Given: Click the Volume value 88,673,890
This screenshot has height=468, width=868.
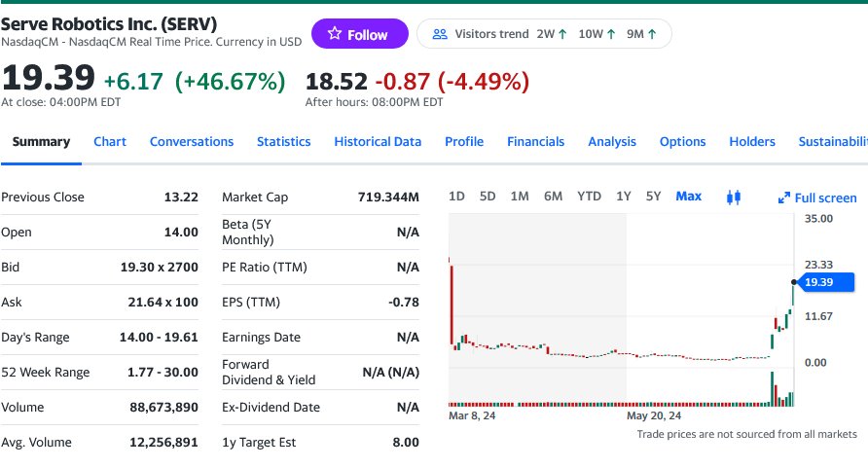Looking at the screenshot, I should (163, 407).
